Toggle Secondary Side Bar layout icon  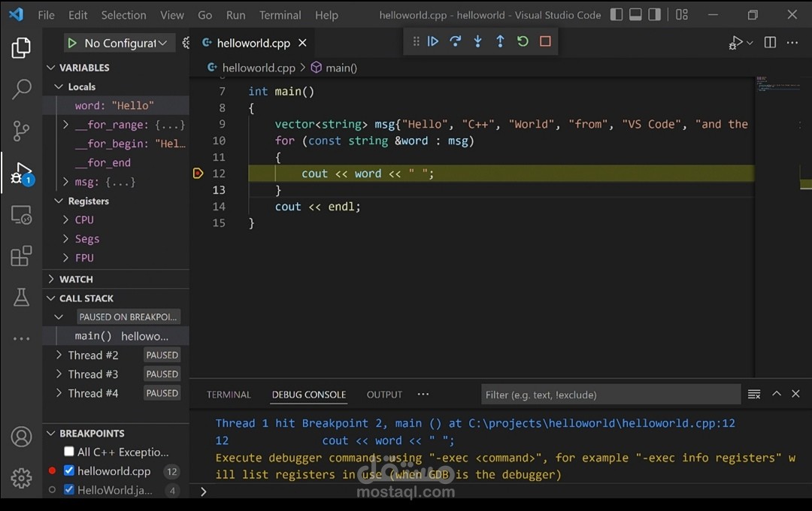click(655, 14)
